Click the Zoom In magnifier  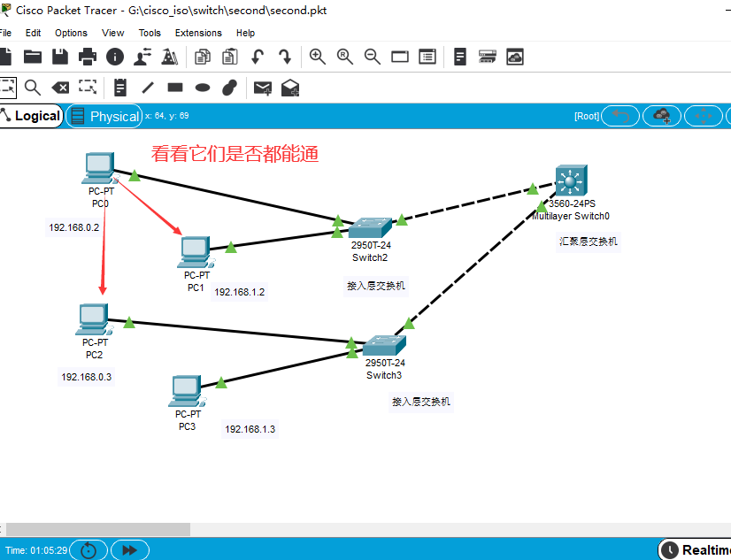pyautogui.click(x=318, y=57)
